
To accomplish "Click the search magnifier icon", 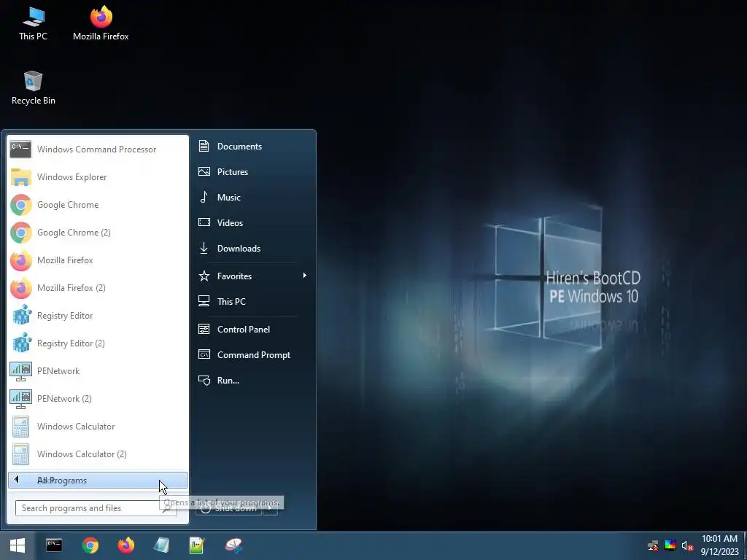I will tap(166, 508).
